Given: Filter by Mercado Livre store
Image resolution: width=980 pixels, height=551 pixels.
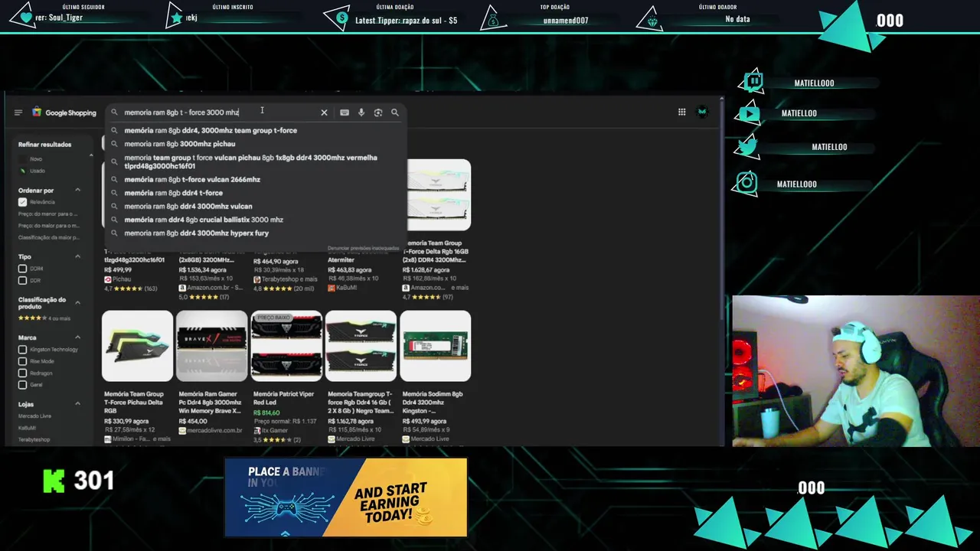Looking at the screenshot, I should click(34, 416).
